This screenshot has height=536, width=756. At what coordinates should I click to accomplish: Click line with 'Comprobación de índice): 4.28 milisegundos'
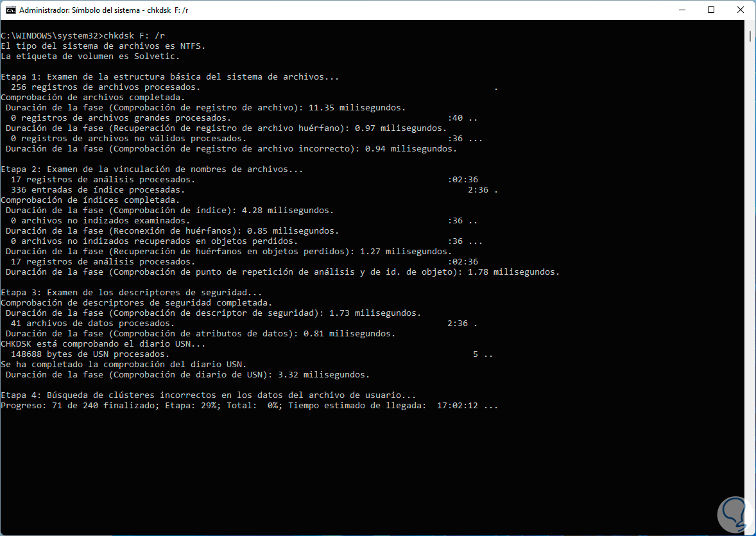click(169, 211)
